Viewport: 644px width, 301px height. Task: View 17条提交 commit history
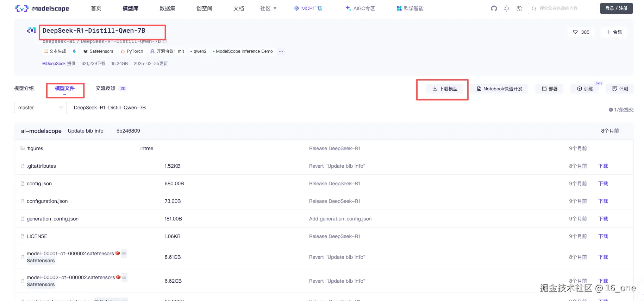[621, 110]
